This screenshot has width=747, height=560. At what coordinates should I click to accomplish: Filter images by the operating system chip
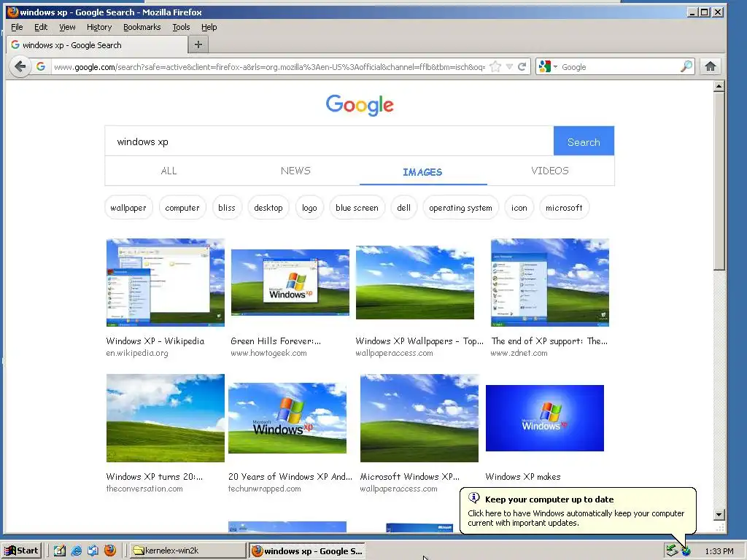coord(460,208)
